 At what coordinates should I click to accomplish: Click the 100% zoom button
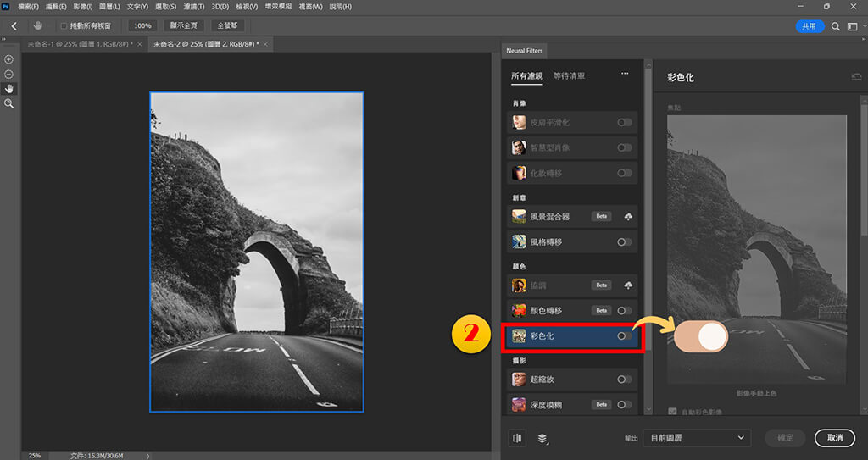pyautogui.click(x=142, y=26)
